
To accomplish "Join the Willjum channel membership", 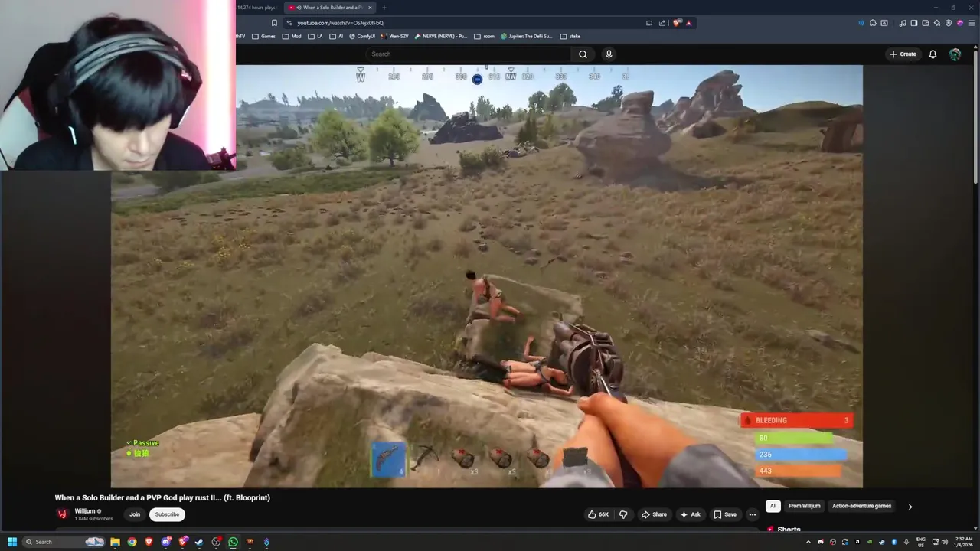I will [x=135, y=514].
